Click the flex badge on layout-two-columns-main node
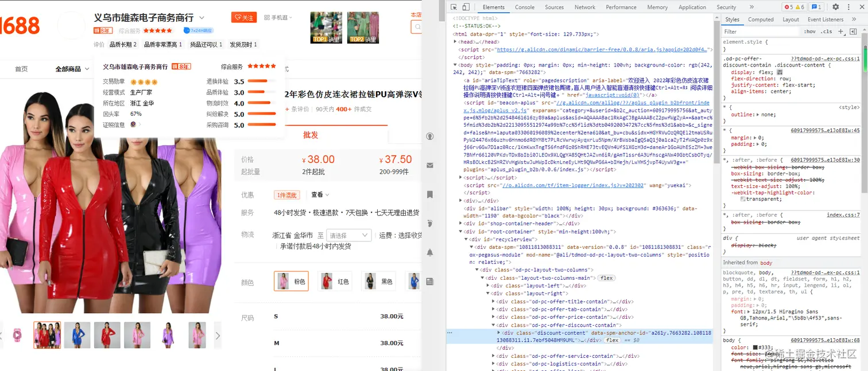The image size is (868, 371). 606,278
